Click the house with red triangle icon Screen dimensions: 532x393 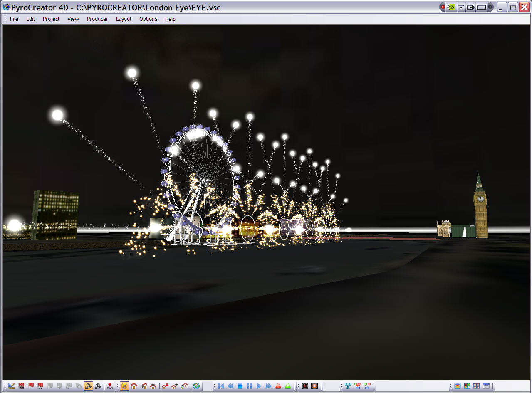[x=165, y=386]
